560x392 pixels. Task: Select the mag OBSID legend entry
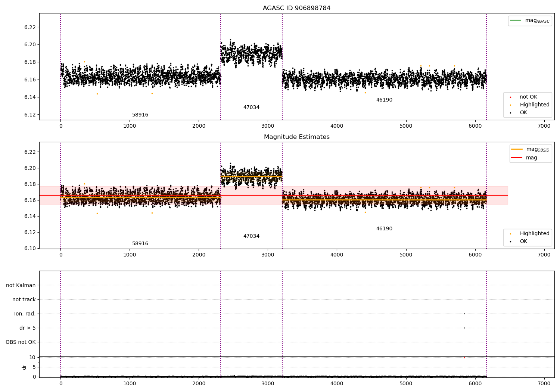(530, 149)
